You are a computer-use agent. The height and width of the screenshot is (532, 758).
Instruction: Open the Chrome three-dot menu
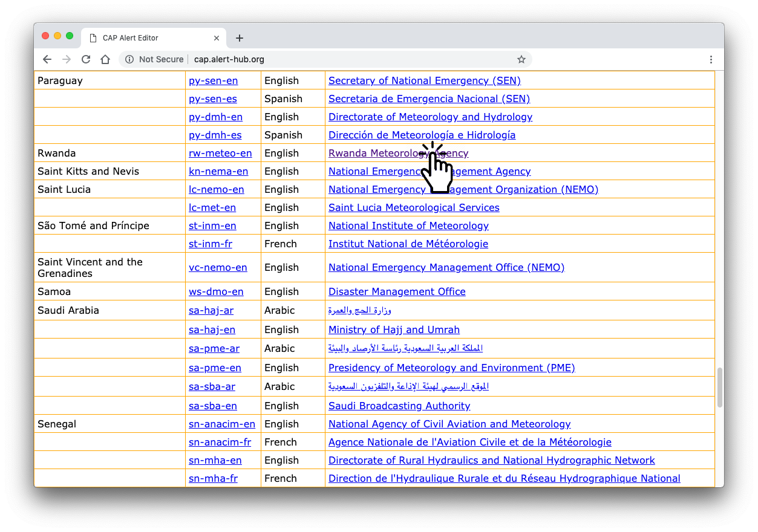point(711,59)
